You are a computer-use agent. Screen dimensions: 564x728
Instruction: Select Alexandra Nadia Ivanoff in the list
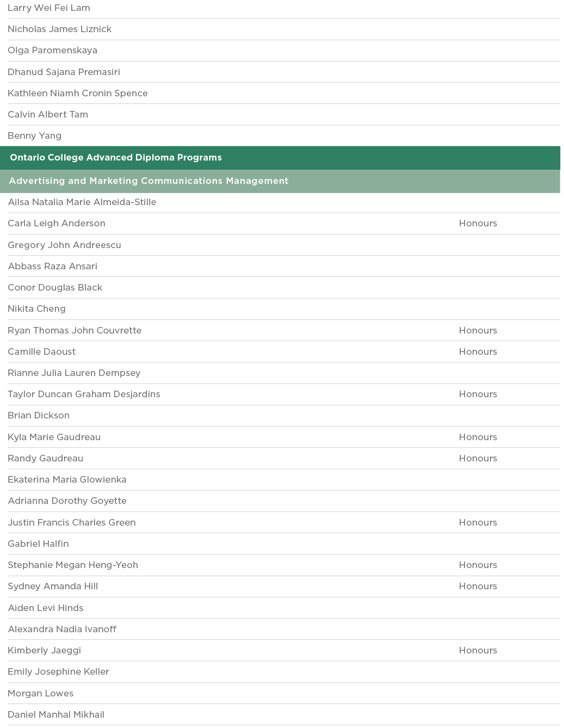coord(62,630)
